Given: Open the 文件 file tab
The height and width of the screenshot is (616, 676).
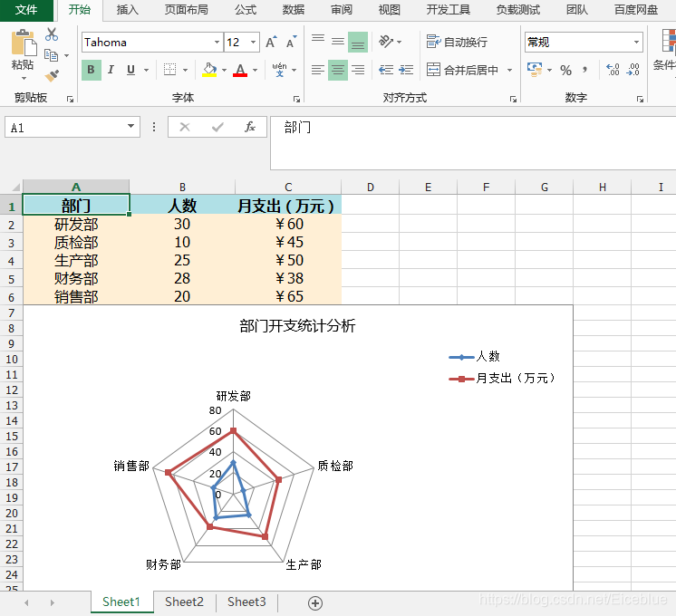Looking at the screenshot, I should (x=26, y=9).
